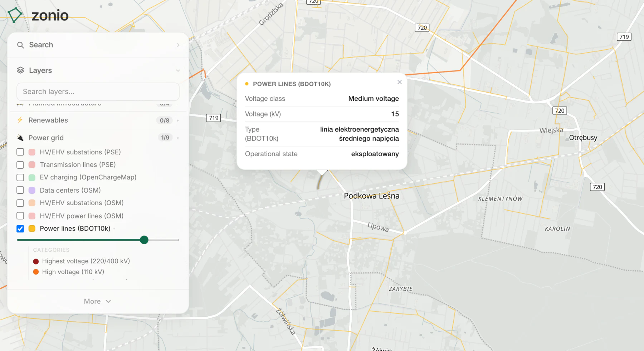The height and width of the screenshot is (351, 644).
Task: Click the yellow dot in popup header
Action: [247, 84]
